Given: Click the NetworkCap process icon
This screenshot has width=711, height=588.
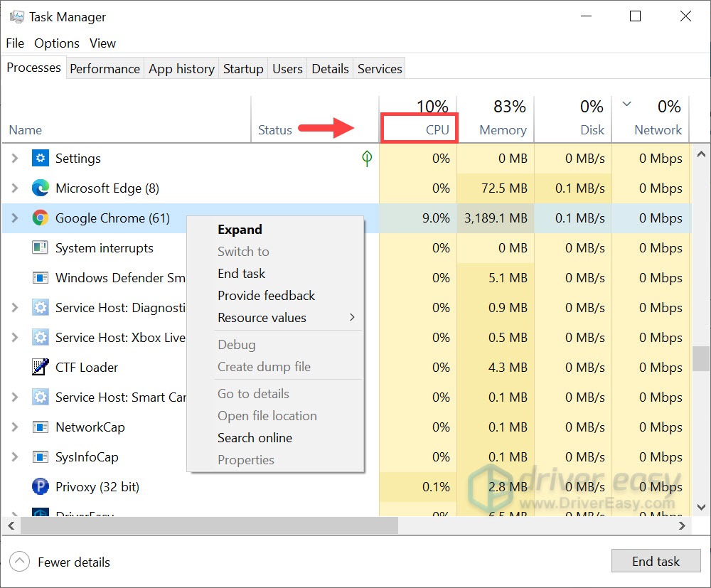Looking at the screenshot, I should (41, 427).
